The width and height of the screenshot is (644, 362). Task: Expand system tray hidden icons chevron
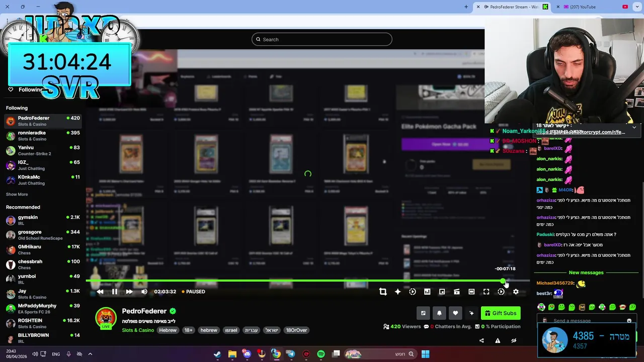coord(90,354)
